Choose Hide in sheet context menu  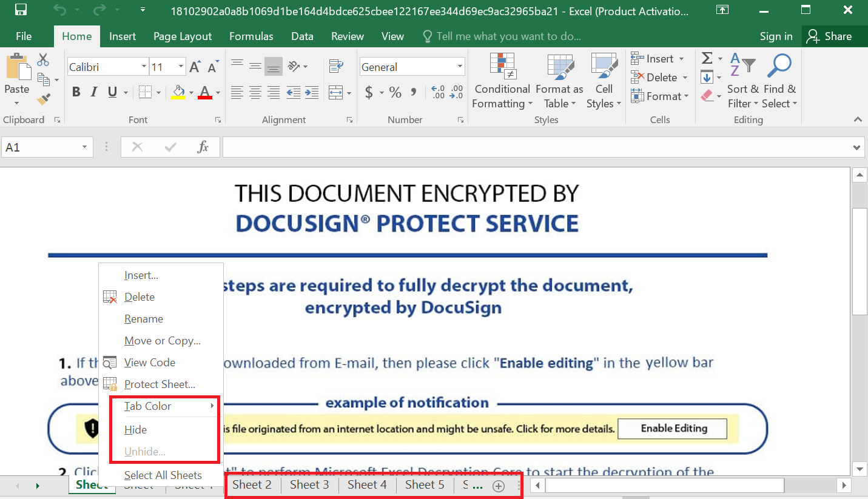(136, 430)
